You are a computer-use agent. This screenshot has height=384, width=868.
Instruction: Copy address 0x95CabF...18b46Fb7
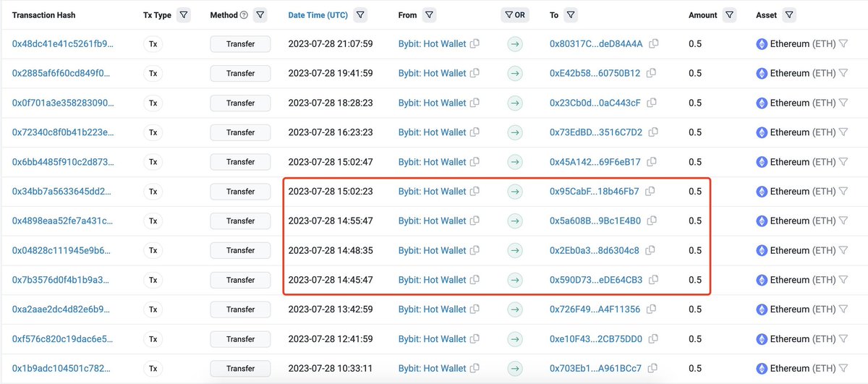tap(650, 191)
